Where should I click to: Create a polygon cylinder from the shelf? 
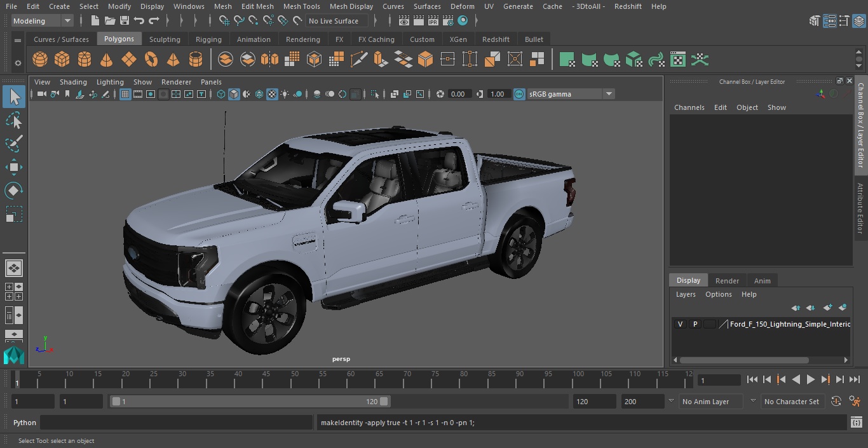[x=85, y=60]
